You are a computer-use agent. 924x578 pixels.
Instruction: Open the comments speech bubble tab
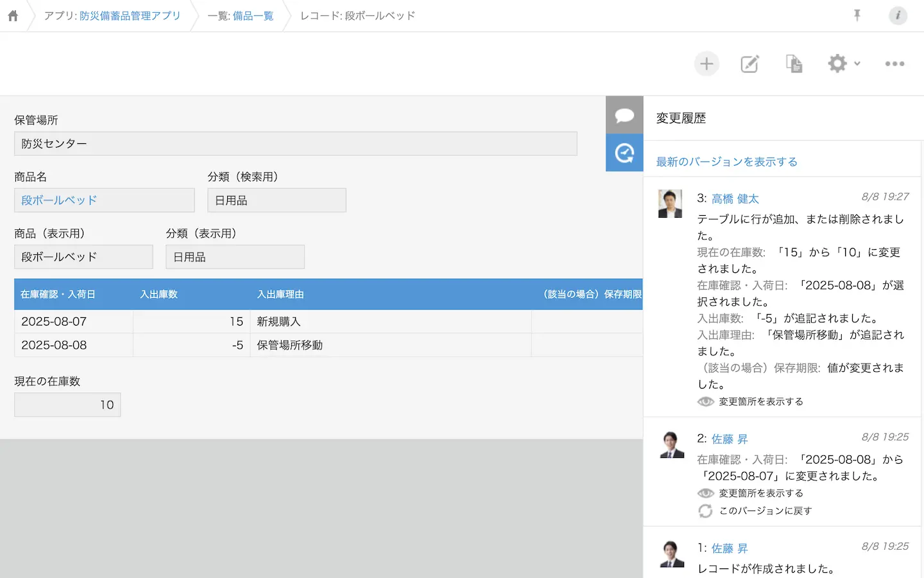(x=624, y=116)
